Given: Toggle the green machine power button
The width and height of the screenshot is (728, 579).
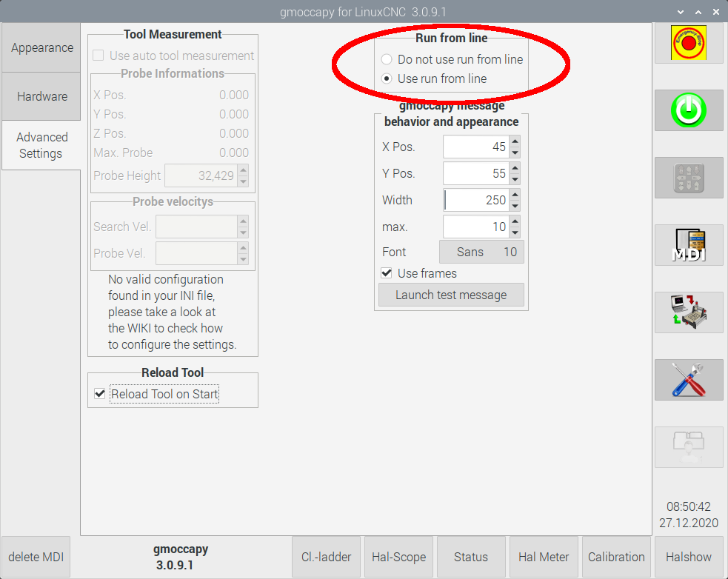Looking at the screenshot, I should (689, 111).
